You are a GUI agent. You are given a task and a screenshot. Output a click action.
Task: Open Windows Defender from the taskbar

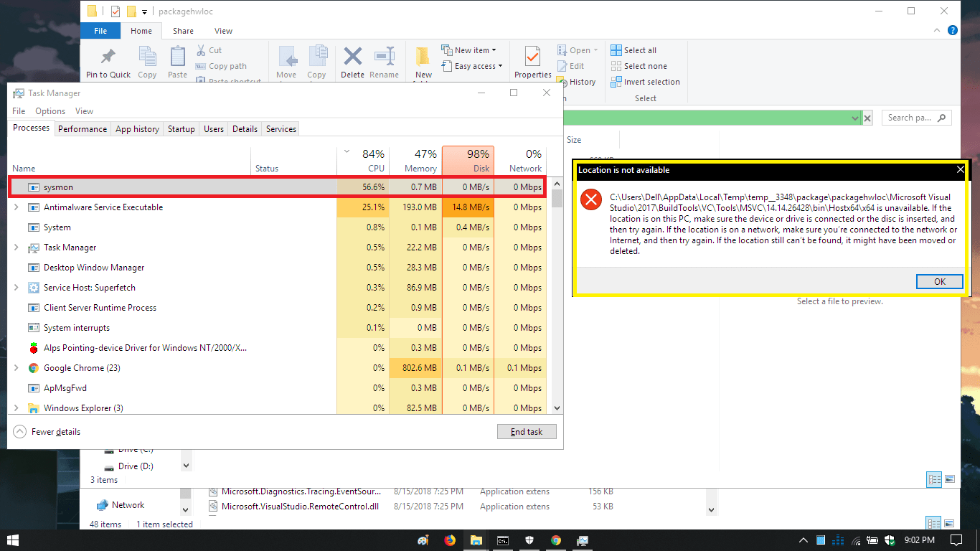pyautogui.click(x=529, y=540)
